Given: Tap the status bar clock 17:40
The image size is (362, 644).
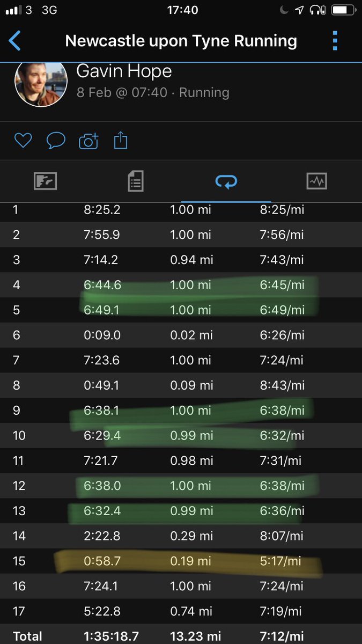Looking at the screenshot, I should (182, 10).
